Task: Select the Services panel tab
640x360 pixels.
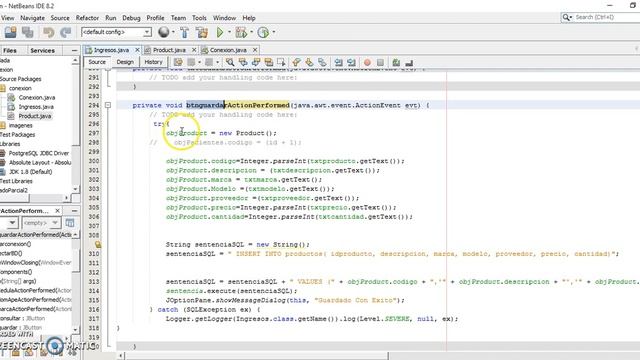Action: (42, 51)
